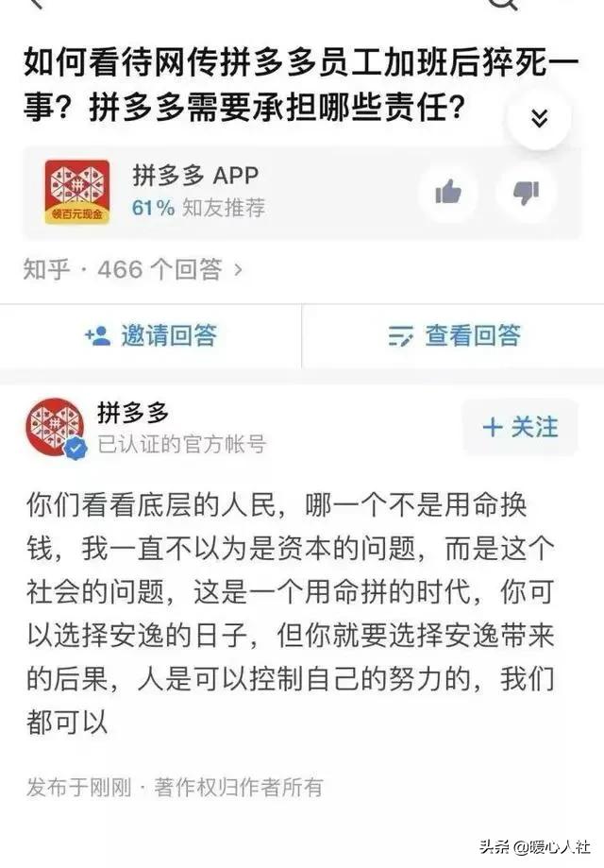Go back using the top-left arrow
604x868 pixels.
tap(36, 4)
